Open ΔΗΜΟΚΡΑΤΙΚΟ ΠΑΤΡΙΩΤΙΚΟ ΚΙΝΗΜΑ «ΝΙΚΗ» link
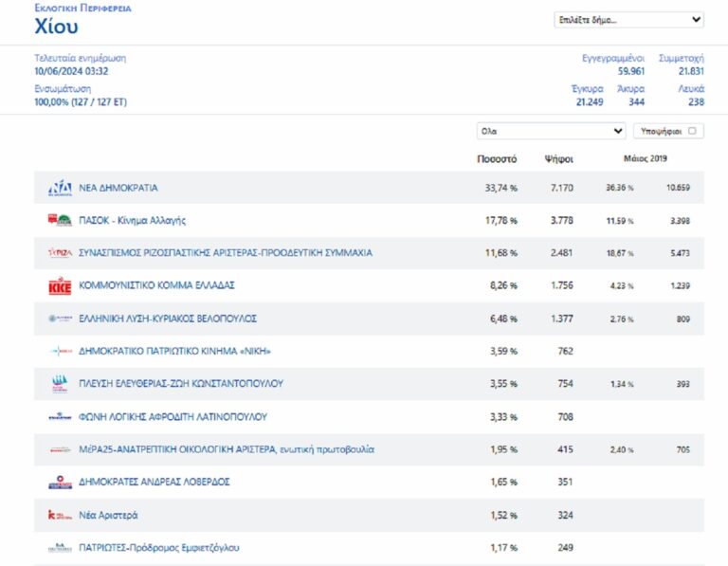The width and height of the screenshot is (728, 566). (174, 351)
